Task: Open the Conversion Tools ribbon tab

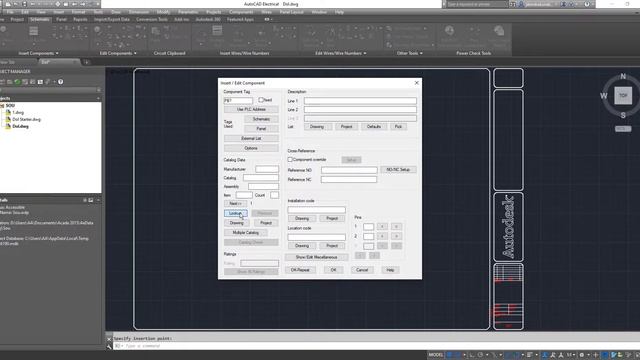Action: [152, 19]
